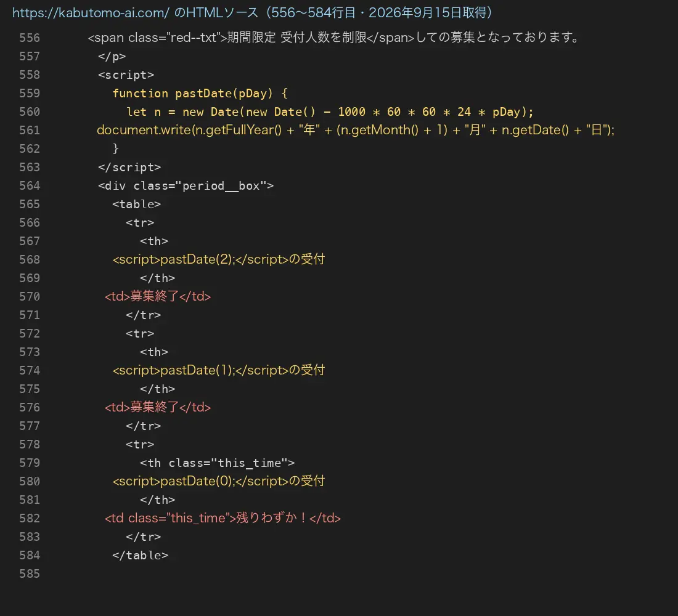This screenshot has width=678, height=616.
Task: Click the </th> tag on line 569
Action: (157, 278)
